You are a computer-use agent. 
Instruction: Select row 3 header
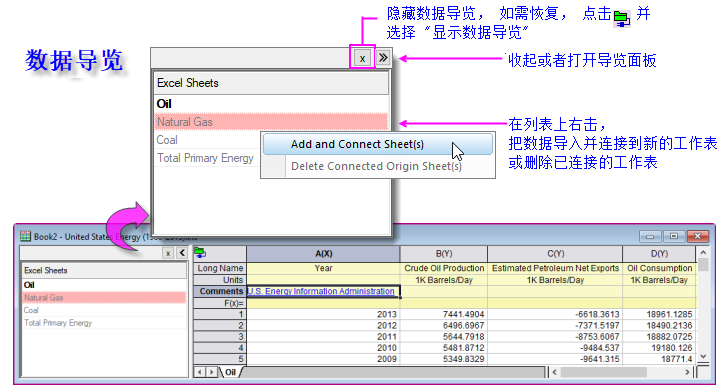pyautogui.click(x=220, y=337)
